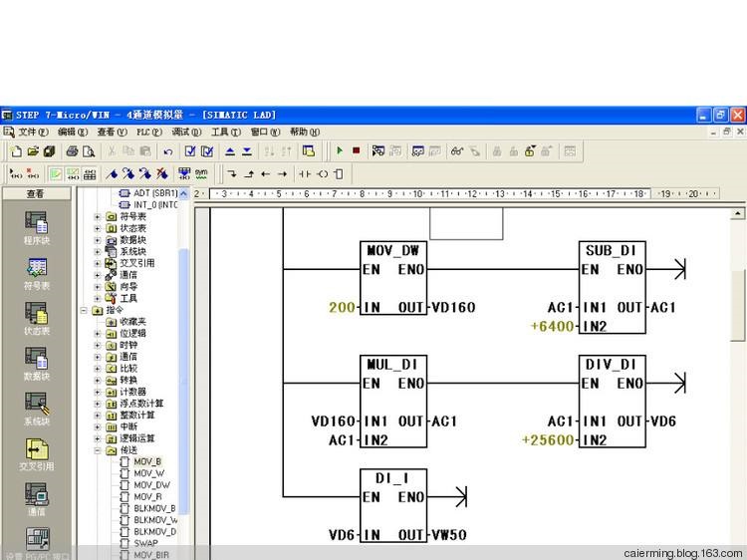Insert a box instruction toolbar icon

339,174
